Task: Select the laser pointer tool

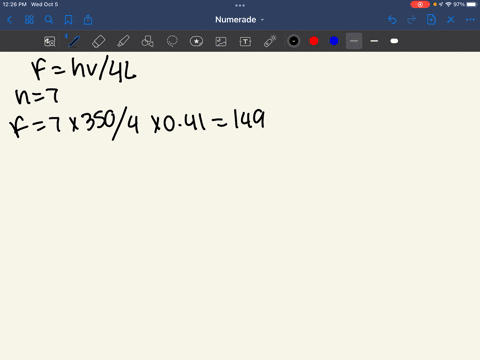Action: (270, 41)
